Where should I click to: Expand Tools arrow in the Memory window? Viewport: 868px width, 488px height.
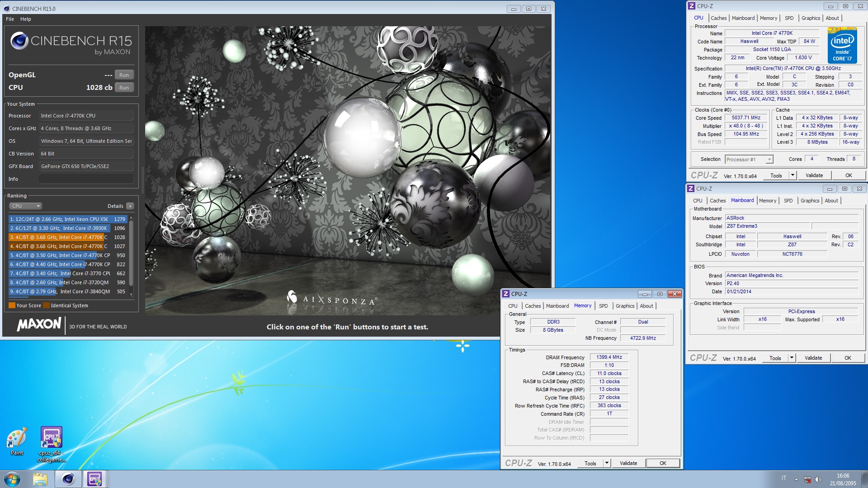coord(607,464)
